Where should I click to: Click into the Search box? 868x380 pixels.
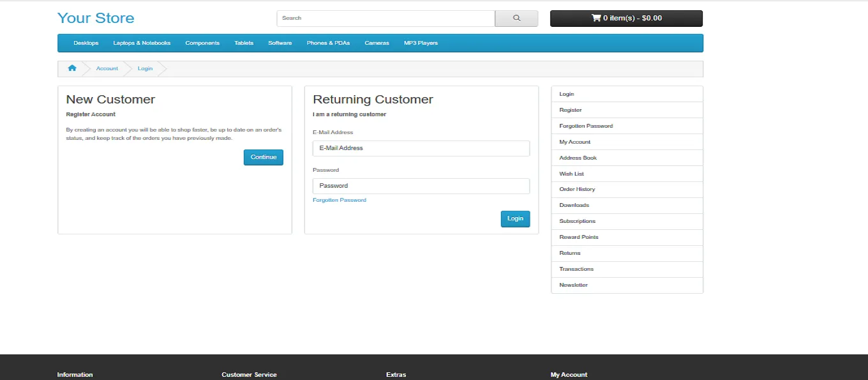click(385, 19)
